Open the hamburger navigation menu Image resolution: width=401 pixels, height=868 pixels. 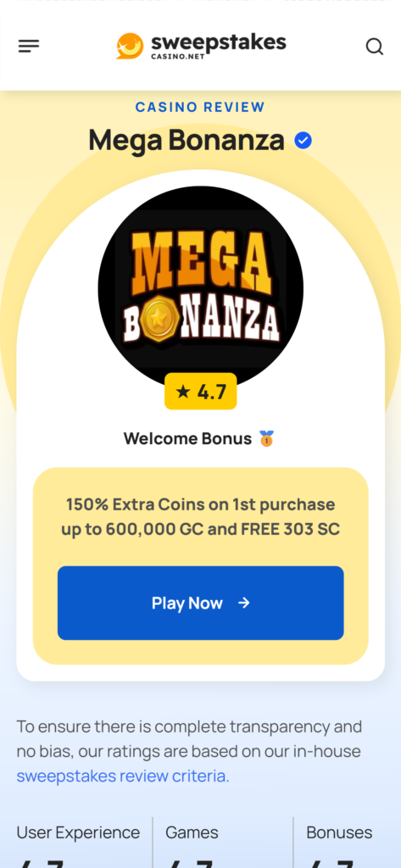pos(29,47)
